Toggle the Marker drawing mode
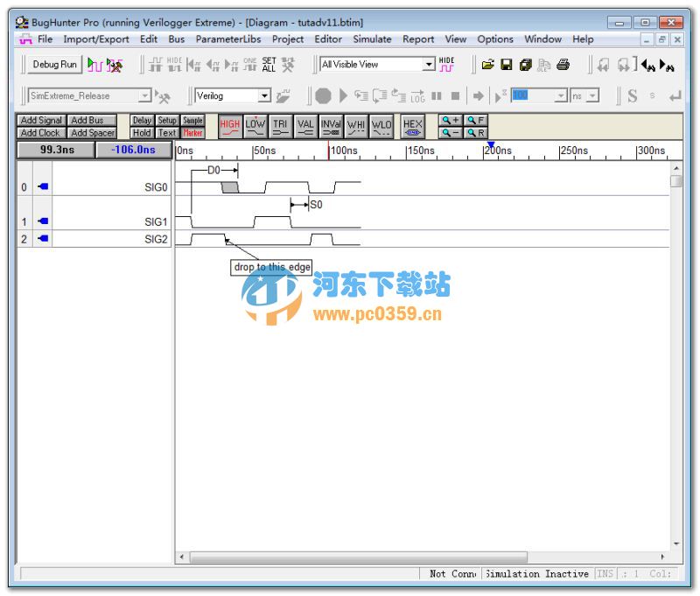Viewport: 700px width, 596px height. [192, 132]
